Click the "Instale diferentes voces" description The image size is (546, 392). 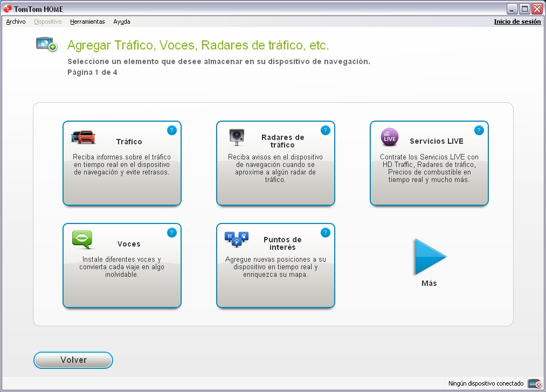(x=122, y=267)
